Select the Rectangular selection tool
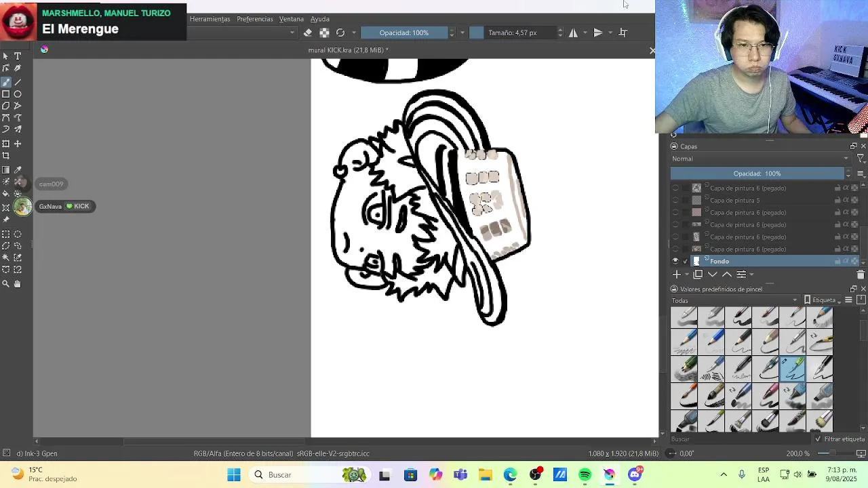 pyautogui.click(x=6, y=235)
